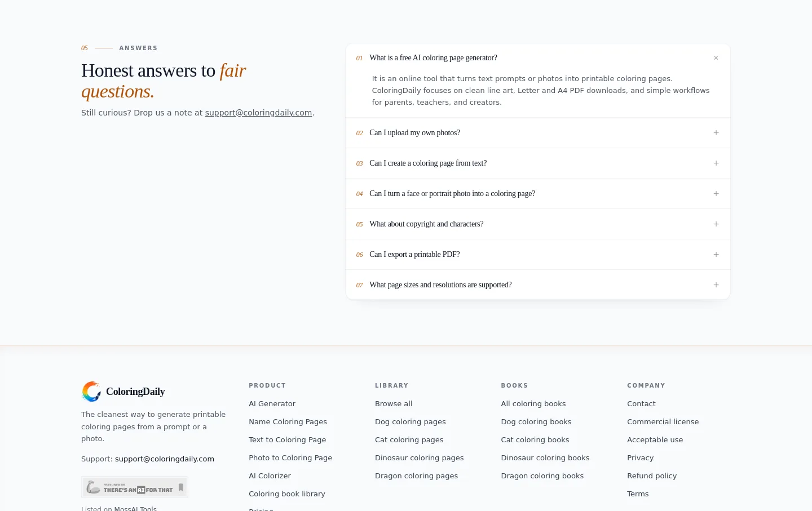Go to Dragon coloring books

tap(542, 476)
